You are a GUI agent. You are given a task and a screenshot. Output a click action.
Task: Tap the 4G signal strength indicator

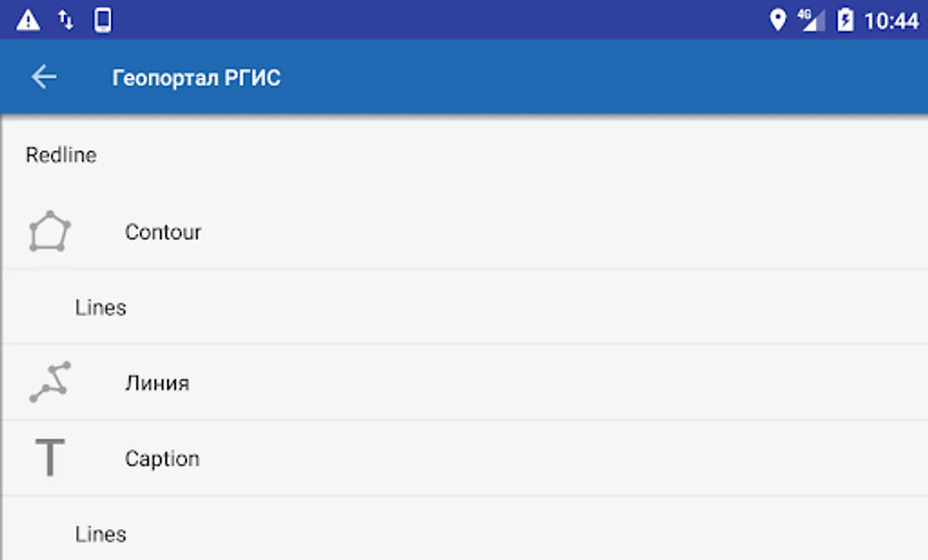click(810, 20)
